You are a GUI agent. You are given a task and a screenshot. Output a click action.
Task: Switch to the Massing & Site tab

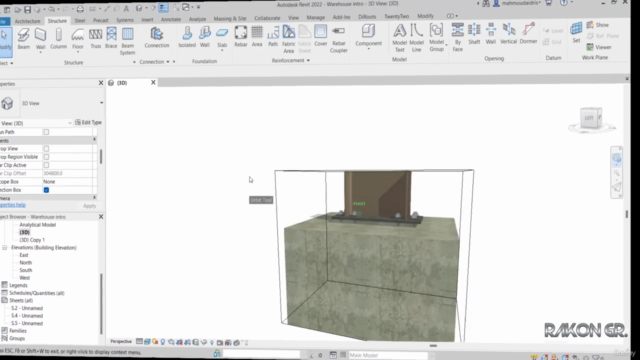coord(230,19)
